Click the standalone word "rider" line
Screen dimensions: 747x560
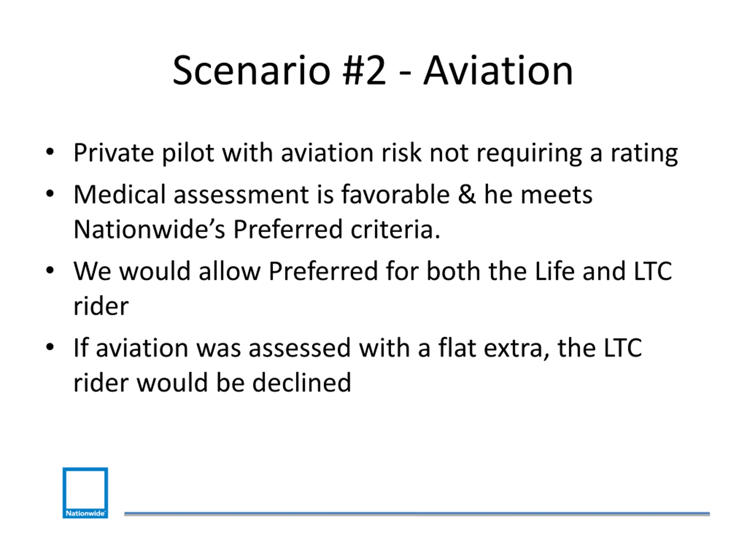101,306
